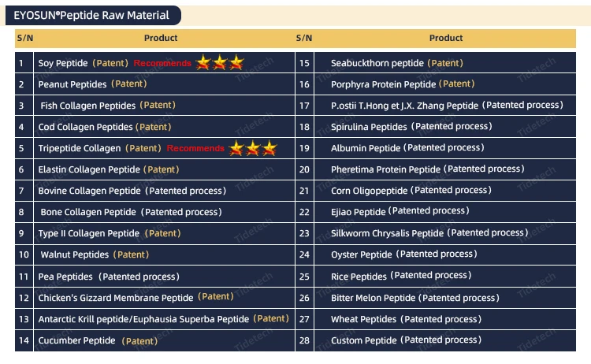Choose the Custom Peptide option
Screen dimensions: 591x364
(362, 340)
